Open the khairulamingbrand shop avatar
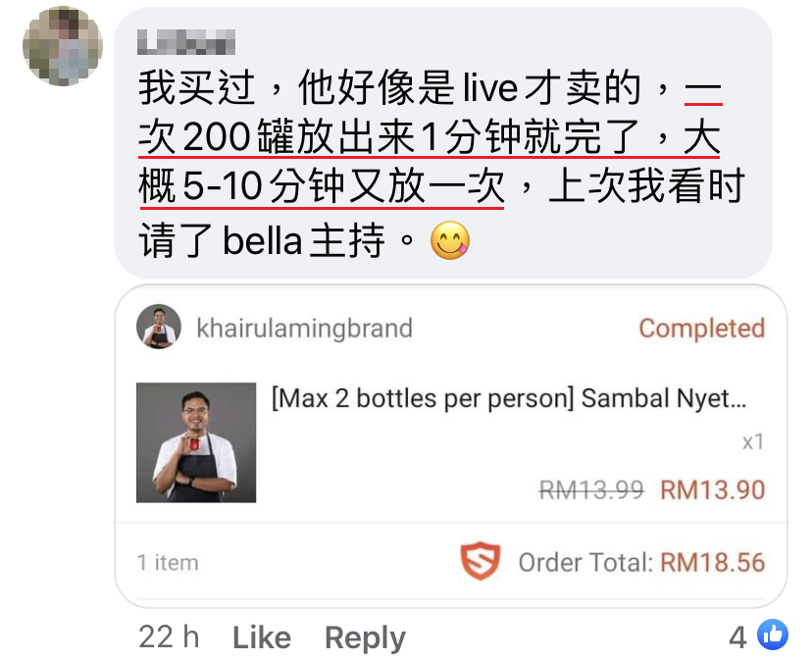Screen dimensions: 812x661 click(x=159, y=327)
